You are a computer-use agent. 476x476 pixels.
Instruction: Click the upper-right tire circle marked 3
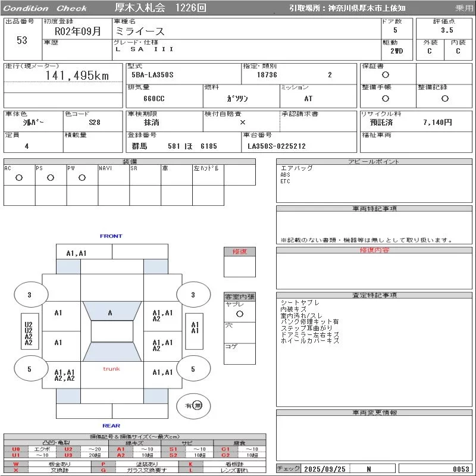pos(193,295)
